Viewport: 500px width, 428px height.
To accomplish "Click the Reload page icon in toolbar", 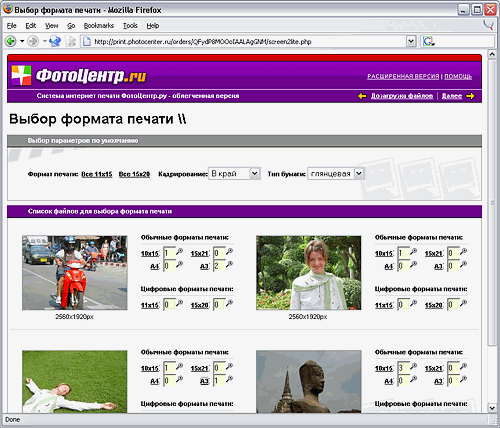I will 55,41.
